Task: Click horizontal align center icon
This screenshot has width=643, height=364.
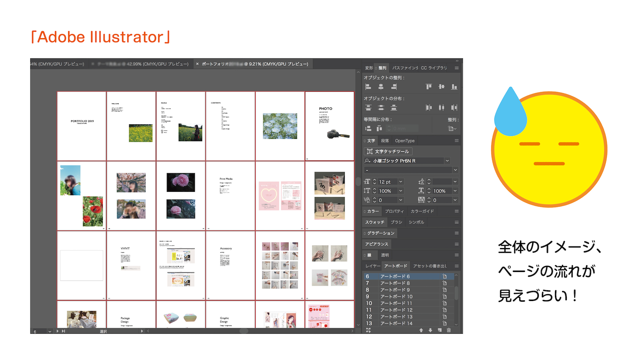Action: click(381, 87)
